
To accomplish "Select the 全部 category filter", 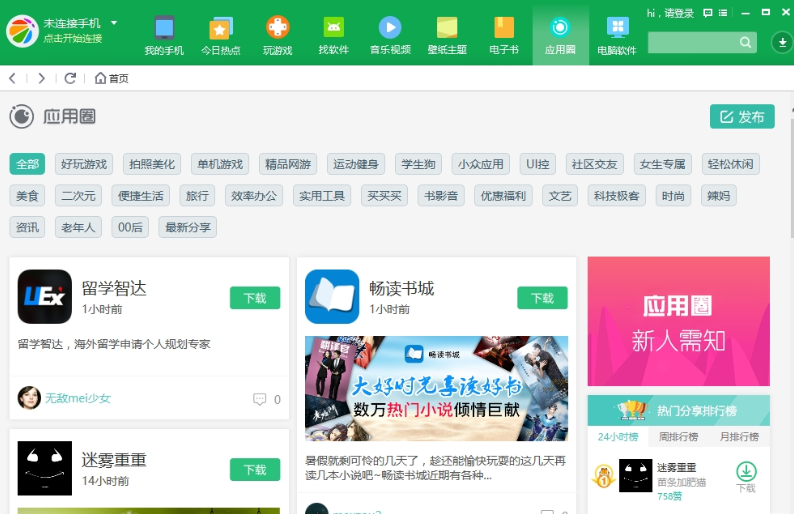I will pyautogui.click(x=27, y=164).
